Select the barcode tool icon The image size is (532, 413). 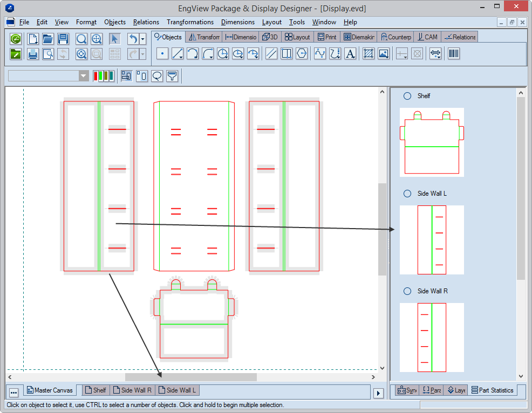(x=454, y=54)
